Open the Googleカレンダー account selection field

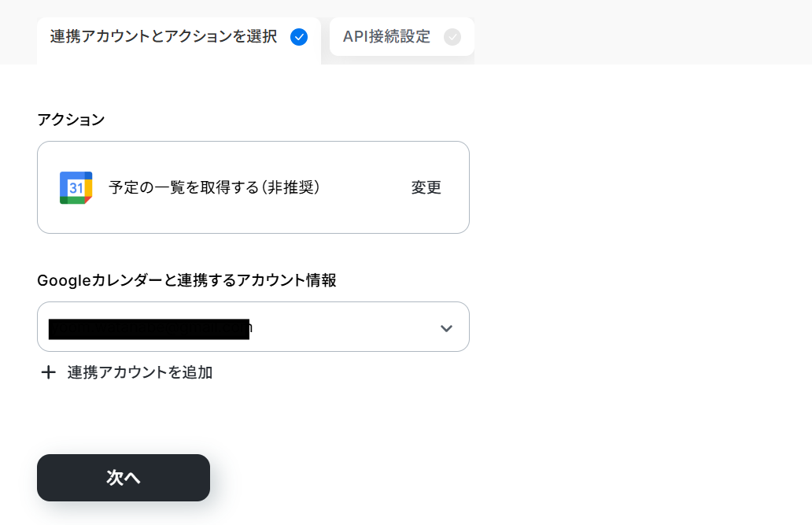click(x=253, y=327)
